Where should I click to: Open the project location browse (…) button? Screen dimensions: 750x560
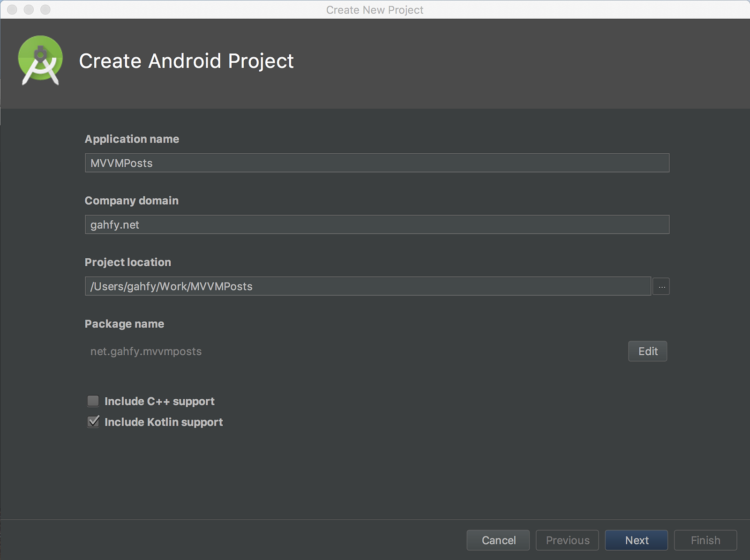(x=661, y=286)
